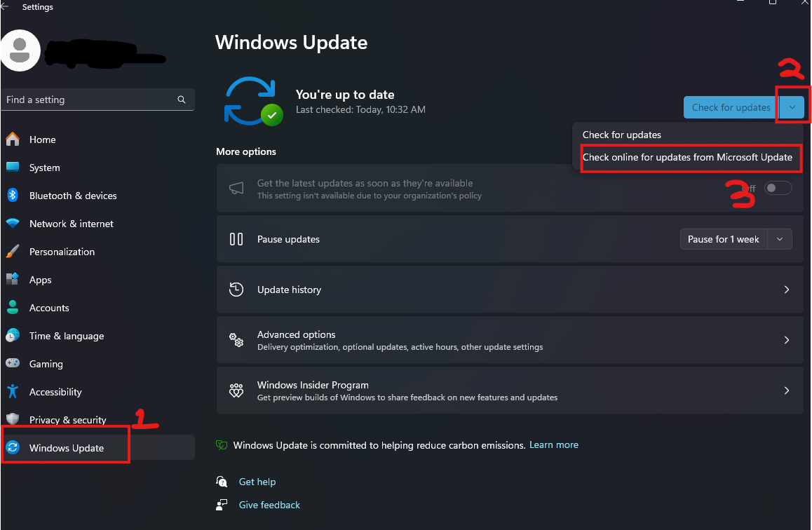Click the Privacy & security shield icon
The height and width of the screenshot is (530, 812).
(13, 420)
